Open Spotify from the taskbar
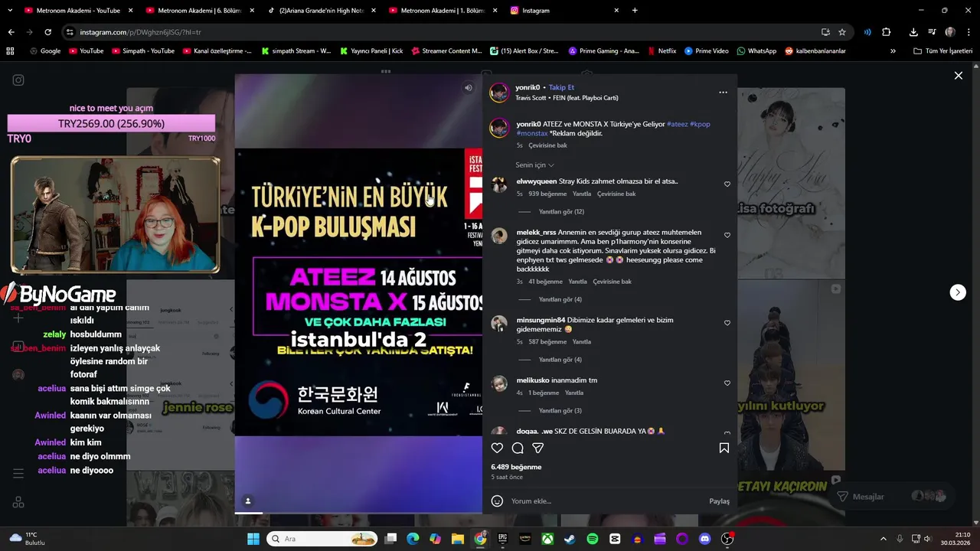The image size is (980, 551). (x=593, y=539)
